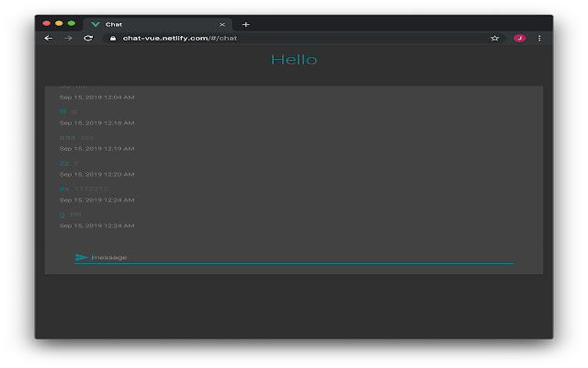Go back using the browser back arrow
The image size is (588, 368).
(x=49, y=39)
